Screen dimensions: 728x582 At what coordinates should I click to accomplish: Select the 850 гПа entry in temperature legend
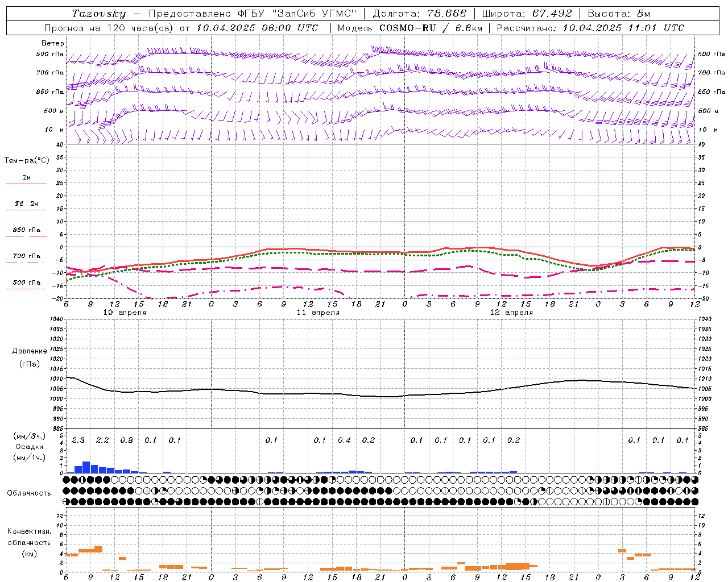27,230
